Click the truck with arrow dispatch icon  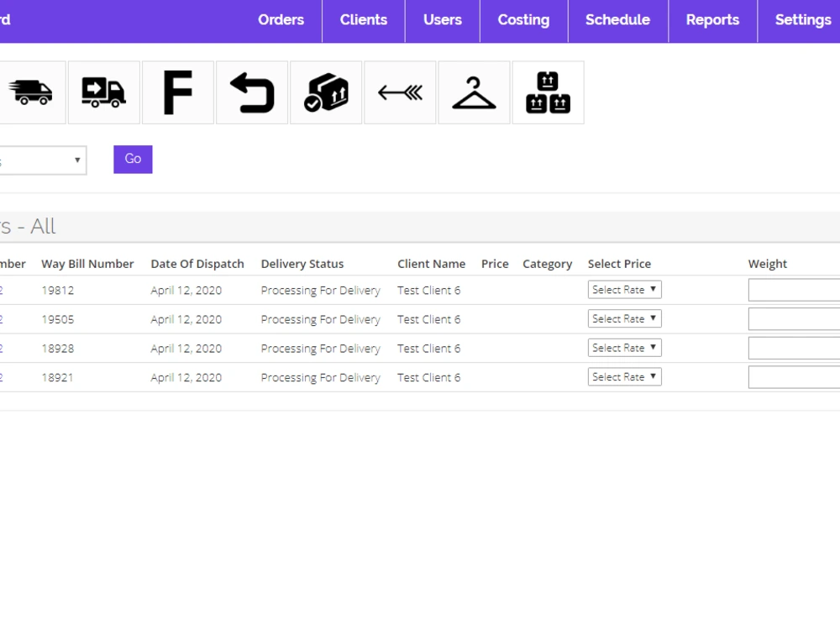tap(104, 92)
